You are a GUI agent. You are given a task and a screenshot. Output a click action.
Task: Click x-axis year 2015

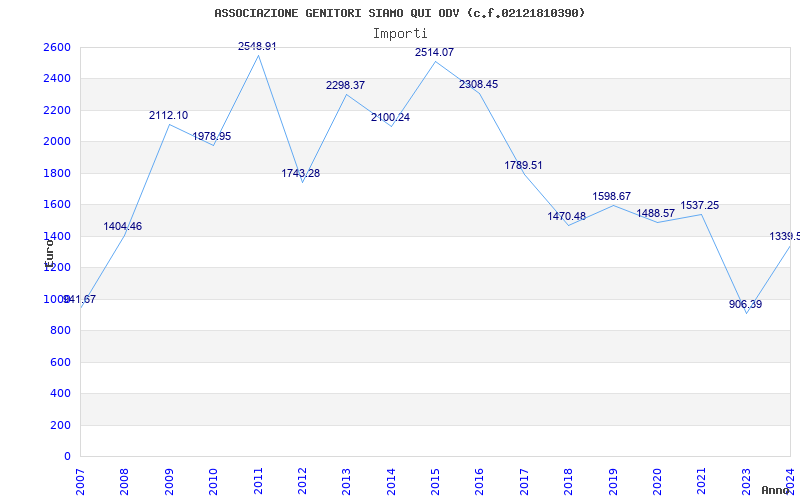tap(435, 482)
